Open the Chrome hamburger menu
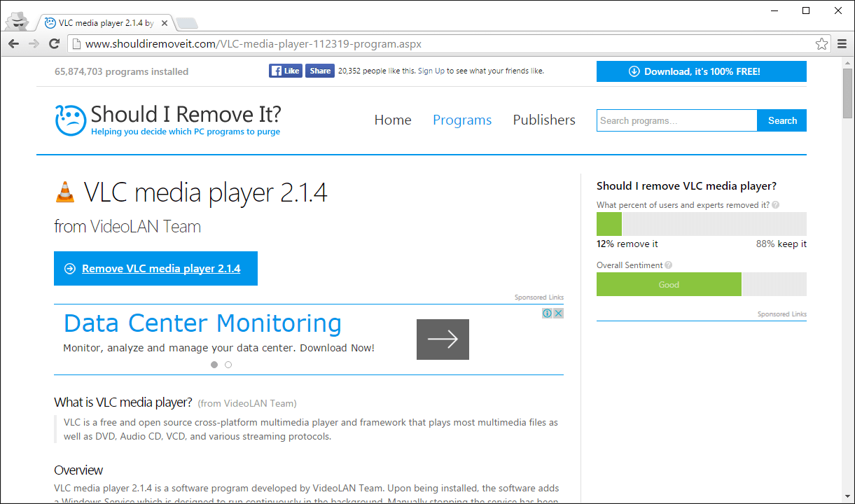 (x=842, y=44)
